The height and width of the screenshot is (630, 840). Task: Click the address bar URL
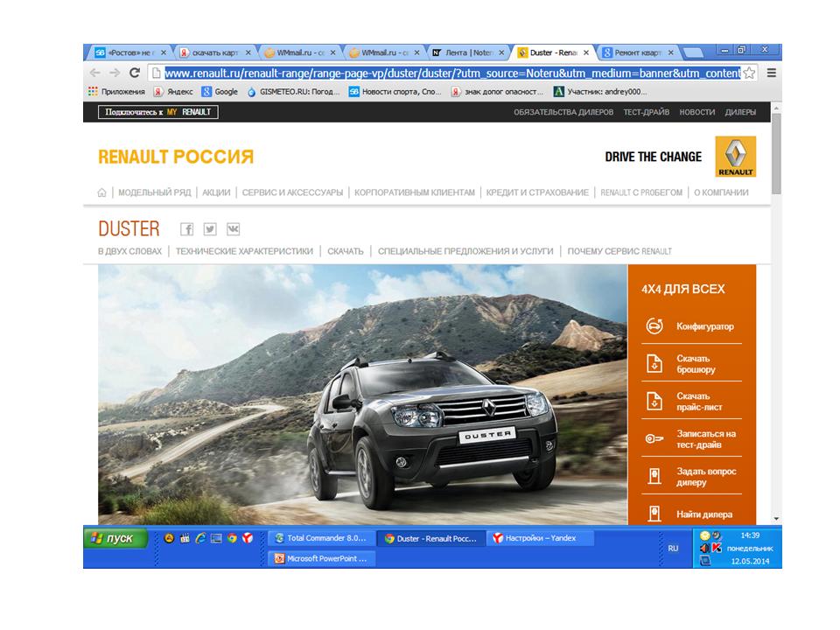click(x=452, y=73)
